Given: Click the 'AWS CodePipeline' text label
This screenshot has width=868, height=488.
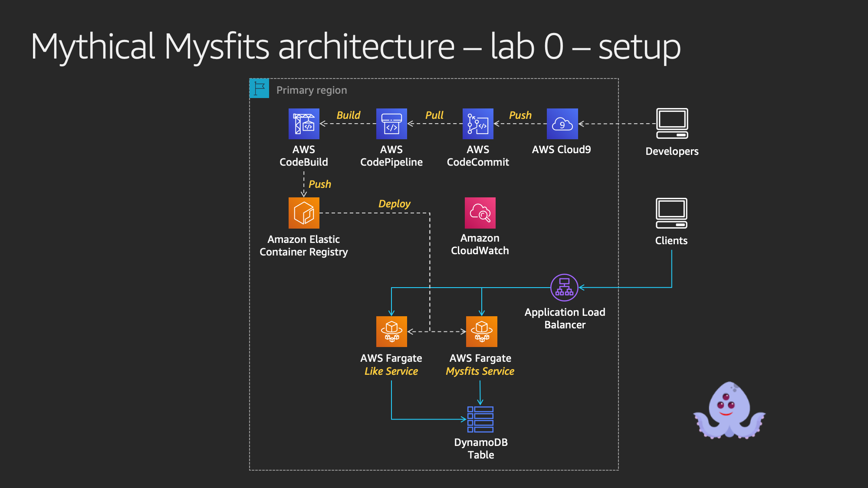Looking at the screenshot, I should tap(391, 156).
